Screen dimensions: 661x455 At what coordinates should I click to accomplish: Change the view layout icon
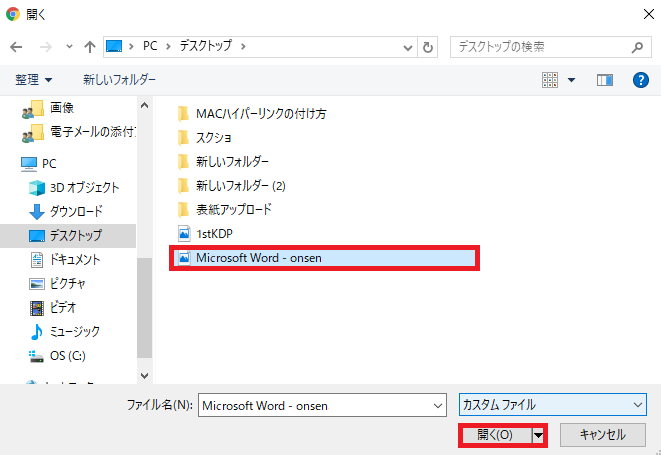pyautogui.click(x=550, y=80)
